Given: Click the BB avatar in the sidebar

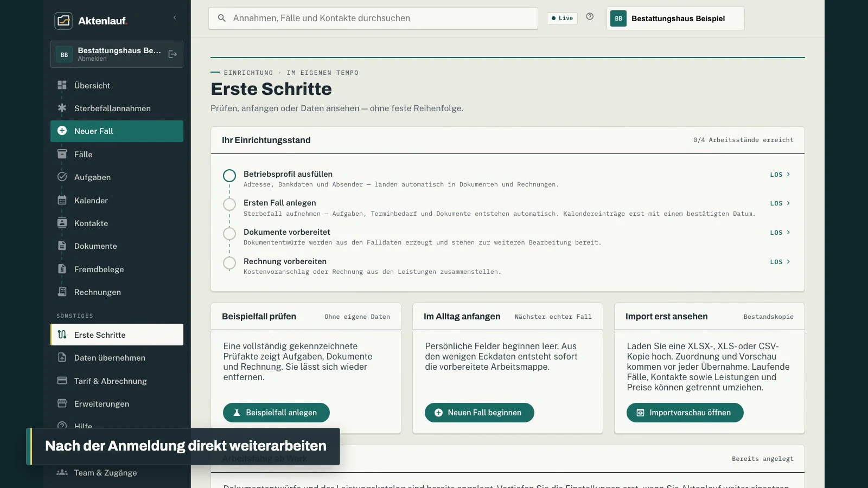Looking at the screenshot, I should [64, 54].
